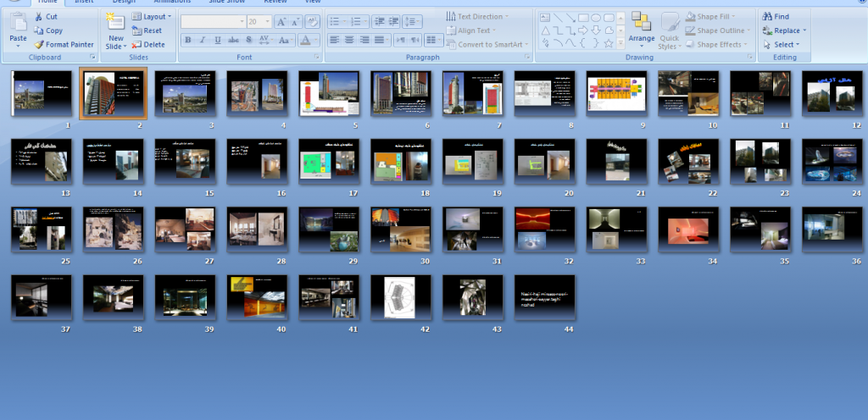
Task: Click the Cut scissors icon
Action: click(38, 17)
